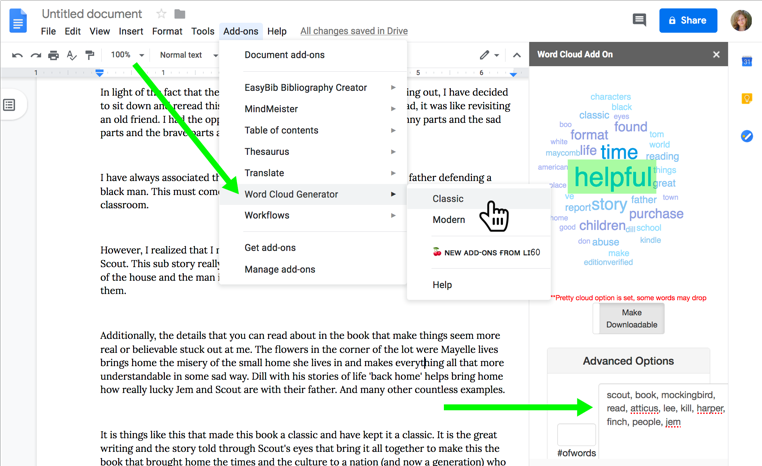The height and width of the screenshot is (466, 762).
Task: Click the word 'helpful' in cloud
Action: pos(612,177)
